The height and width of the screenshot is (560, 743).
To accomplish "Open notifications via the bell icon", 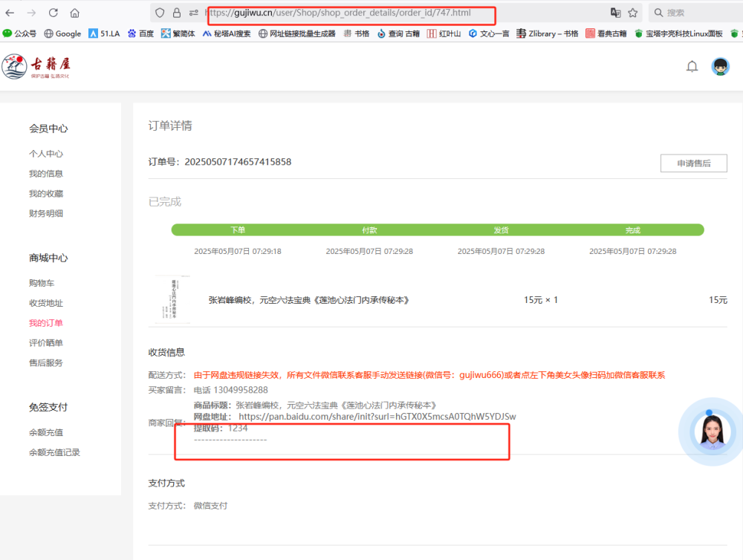I will (692, 66).
